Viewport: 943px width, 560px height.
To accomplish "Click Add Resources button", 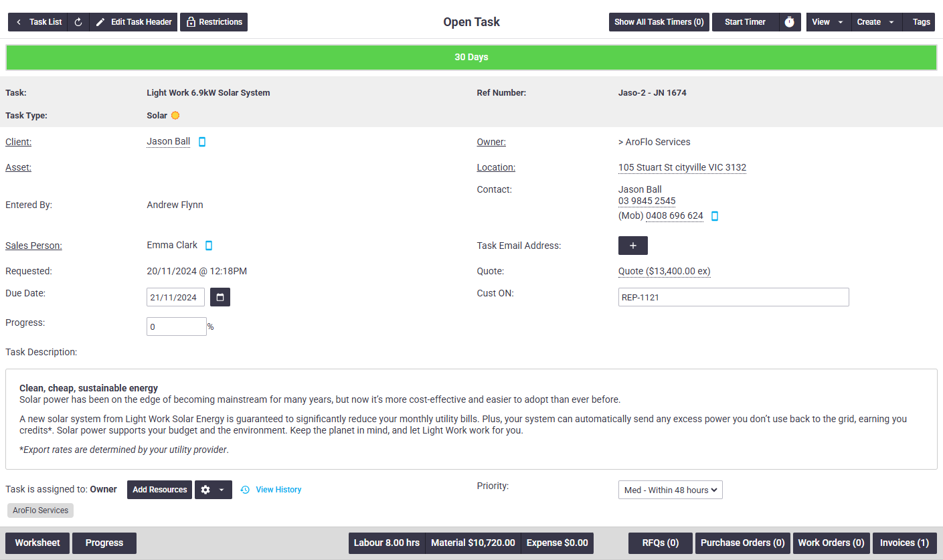I will pyautogui.click(x=159, y=490).
